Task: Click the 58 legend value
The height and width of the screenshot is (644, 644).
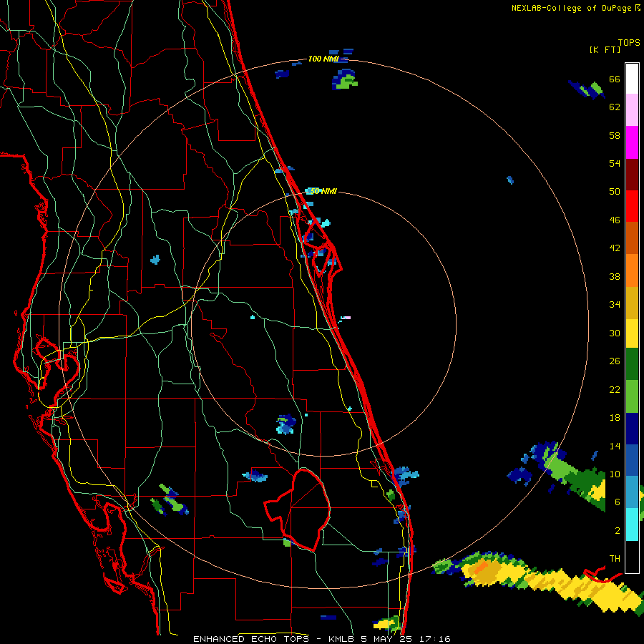Action: [x=615, y=135]
